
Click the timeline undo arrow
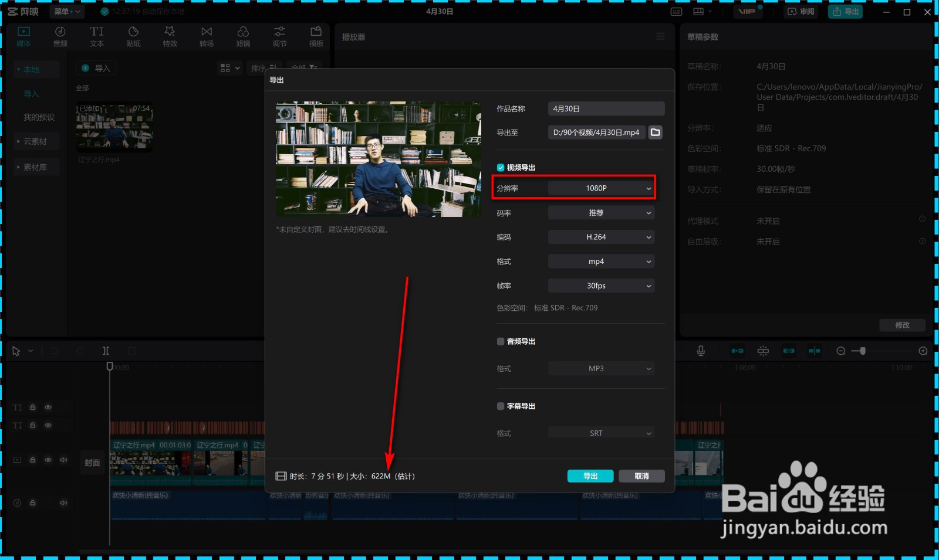(x=55, y=351)
